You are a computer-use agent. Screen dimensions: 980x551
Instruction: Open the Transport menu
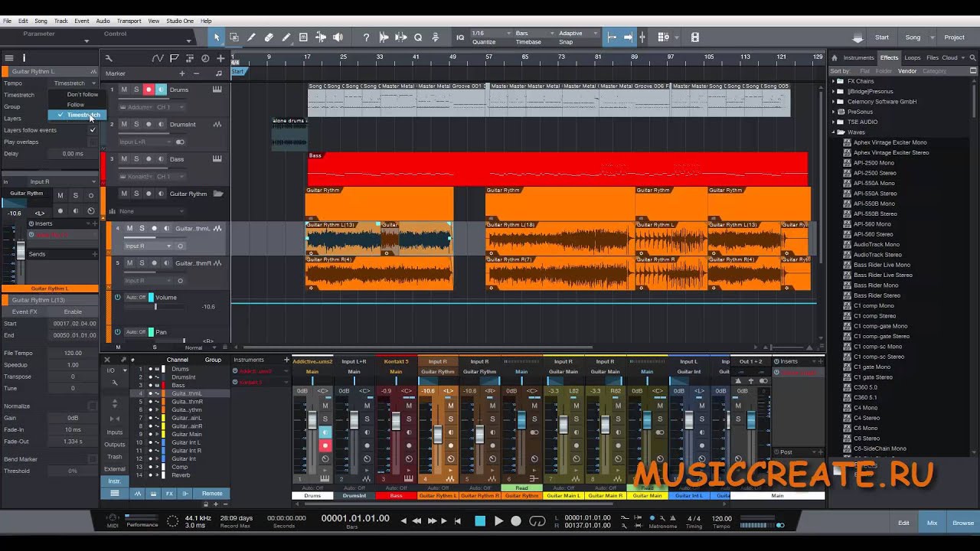129,21
